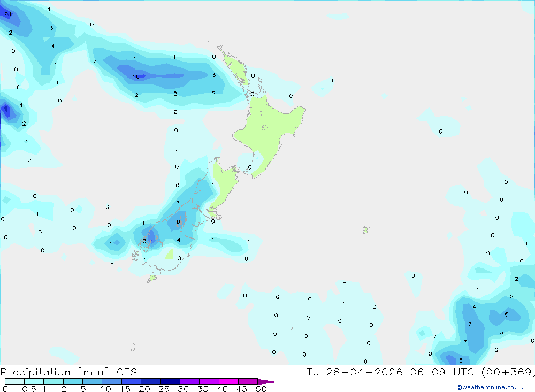This screenshot has height=392, width=535.
Task: Click the '10' legend scale label
Action: tap(106, 389)
